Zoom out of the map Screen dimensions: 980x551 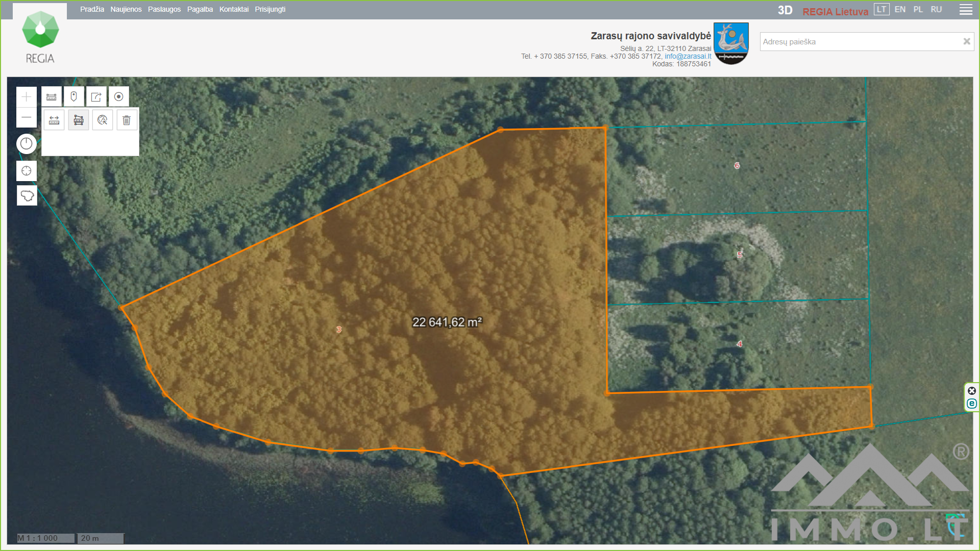point(27,117)
